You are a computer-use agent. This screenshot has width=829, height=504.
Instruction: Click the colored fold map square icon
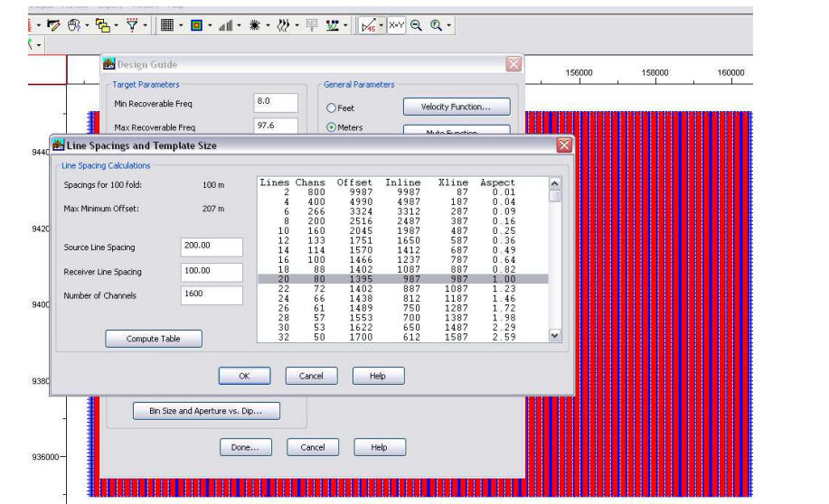pyautogui.click(x=196, y=24)
